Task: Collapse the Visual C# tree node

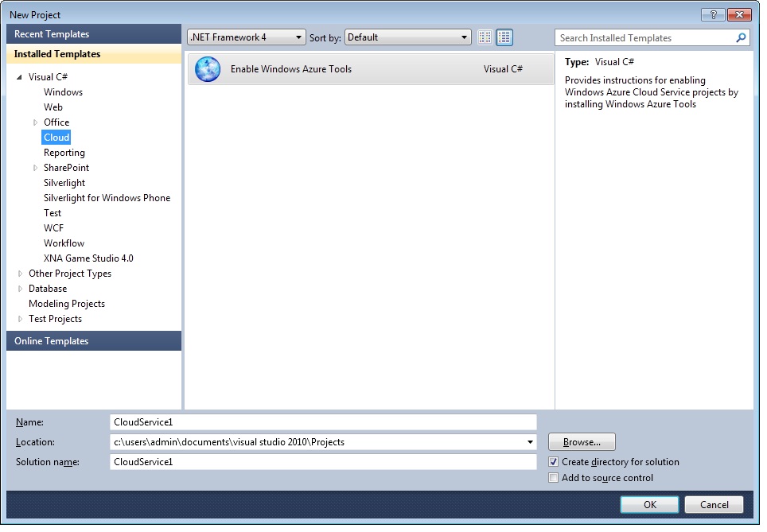Action: click(x=19, y=77)
